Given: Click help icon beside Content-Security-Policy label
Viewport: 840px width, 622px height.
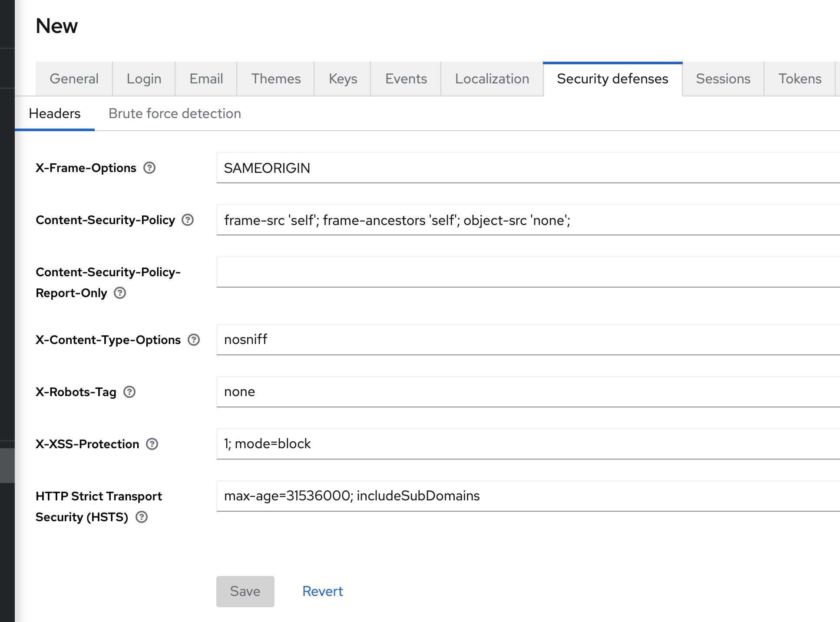Looking at the screenshot, I should point(188,220).
